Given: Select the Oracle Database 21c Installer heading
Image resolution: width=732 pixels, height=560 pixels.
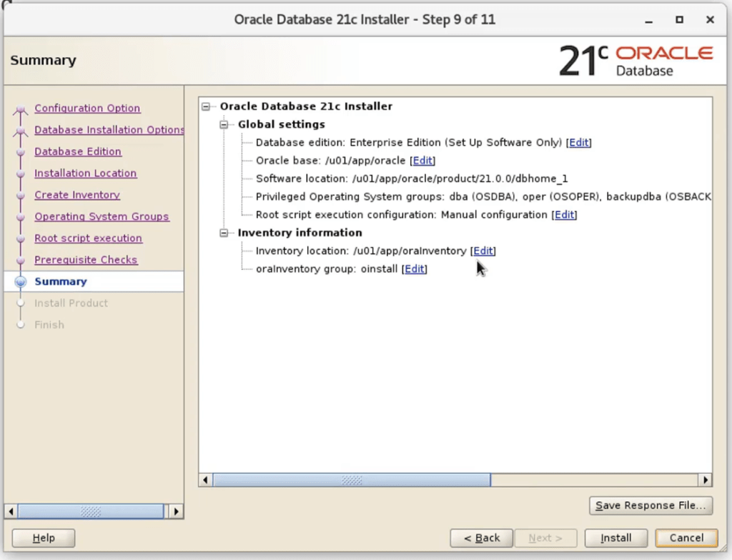Looking at the screenshot, I should pyautogui.click(x=306, y=106).
